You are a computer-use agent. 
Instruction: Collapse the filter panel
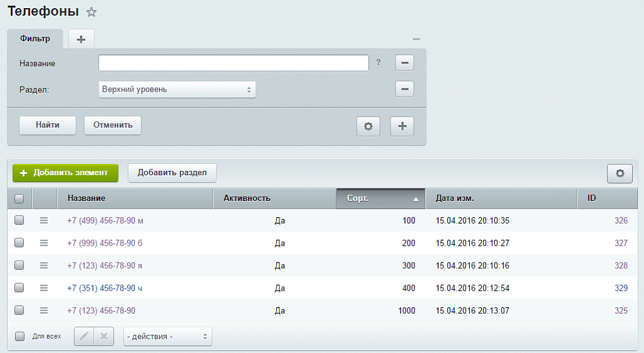click(x=416, y=39)
